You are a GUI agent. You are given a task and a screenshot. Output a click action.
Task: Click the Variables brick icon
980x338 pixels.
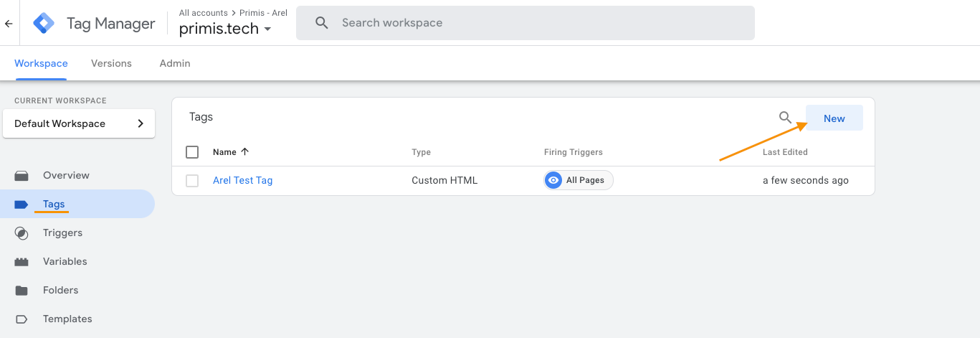(22, 262)
